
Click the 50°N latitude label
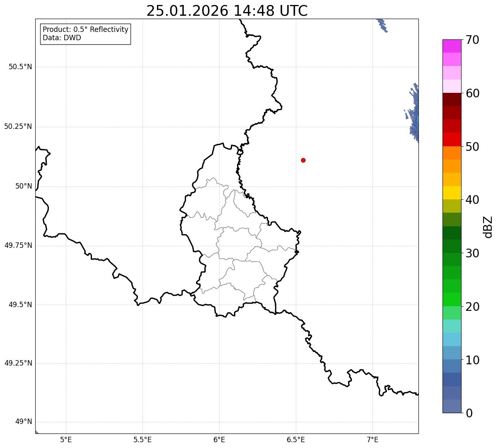click(x=24, y=186)
